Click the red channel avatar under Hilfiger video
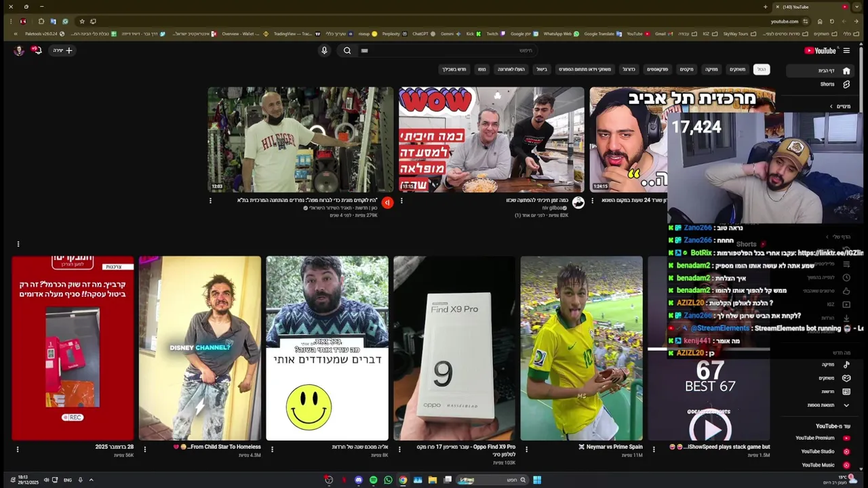Image resolution: width=868 pixels, height=488 pixels. [x=387, y=202]
